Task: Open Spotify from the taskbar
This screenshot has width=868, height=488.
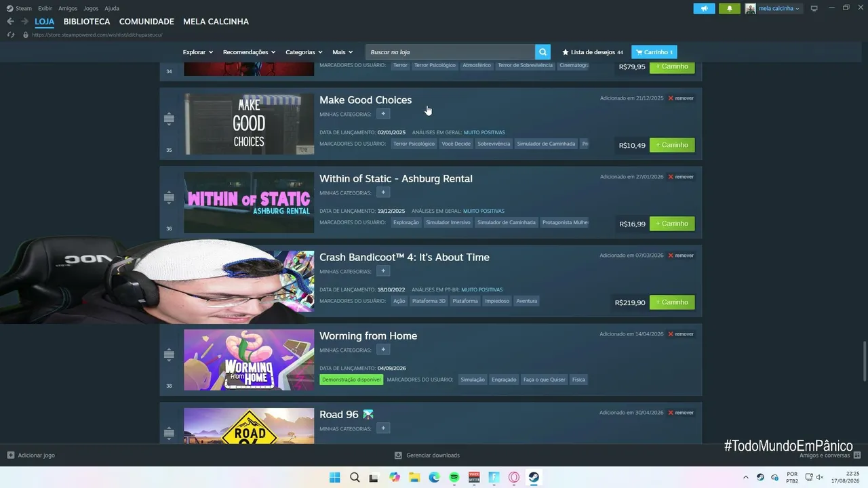Action: tap(454, 477)
